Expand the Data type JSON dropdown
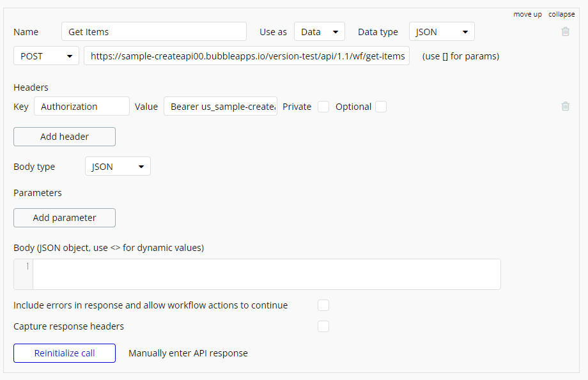588x380 pixels. (442, 31)
